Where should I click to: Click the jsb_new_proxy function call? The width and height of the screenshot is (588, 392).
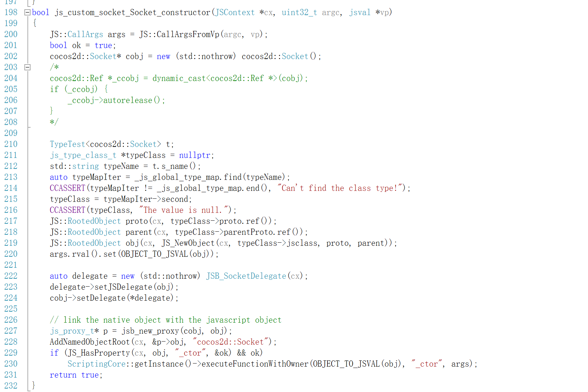[150, 331]
